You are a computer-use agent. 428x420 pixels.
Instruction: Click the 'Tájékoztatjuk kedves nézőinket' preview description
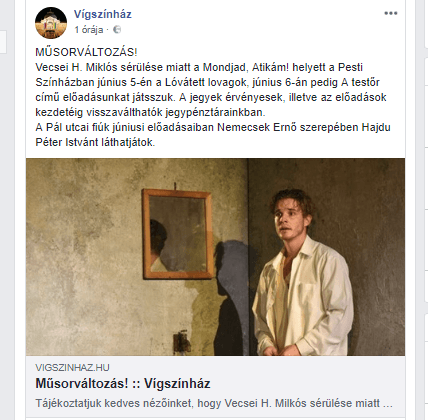(x=214, y=403)
